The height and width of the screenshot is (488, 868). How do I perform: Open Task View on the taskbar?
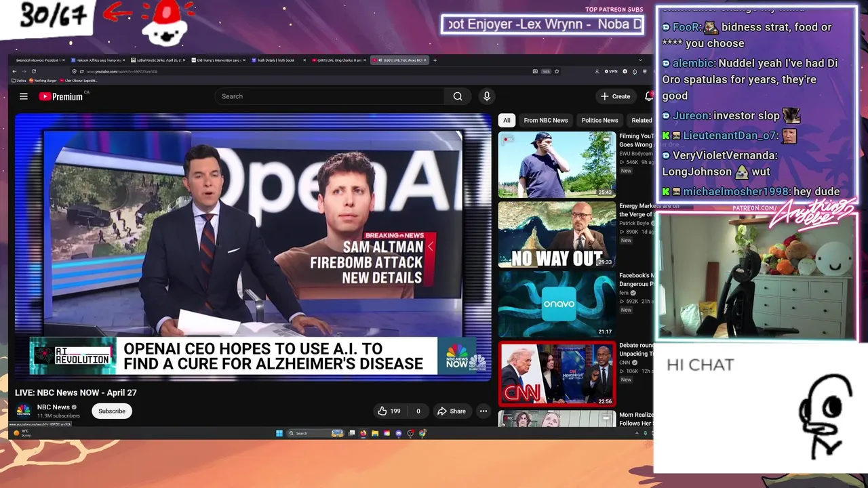click(x=351, y=433)
